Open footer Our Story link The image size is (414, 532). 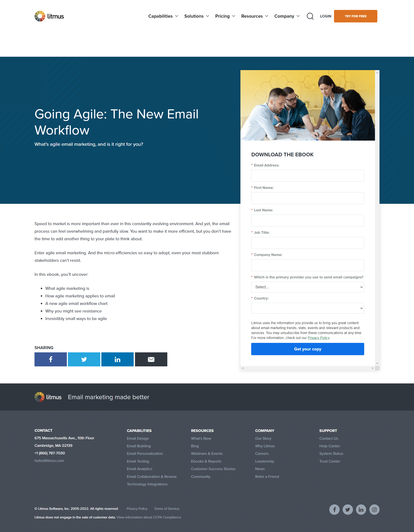[x=263, y=438]
